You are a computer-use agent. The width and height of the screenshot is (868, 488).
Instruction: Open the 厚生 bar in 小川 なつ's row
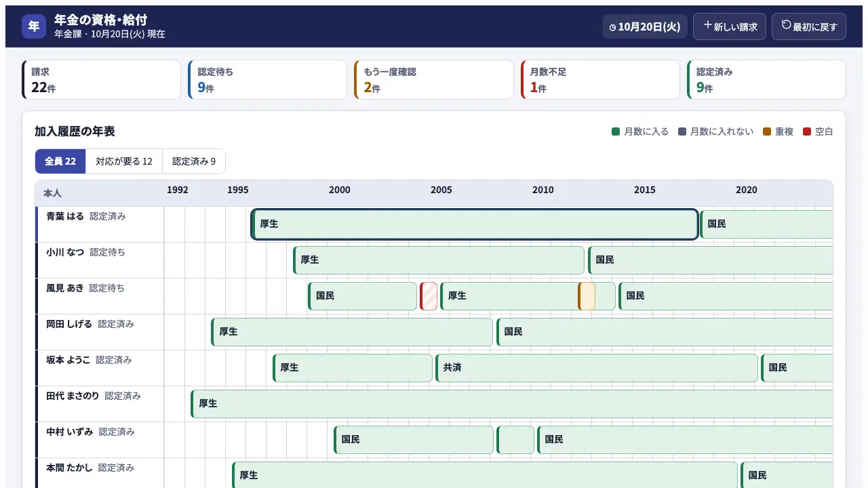coord(439,260)
